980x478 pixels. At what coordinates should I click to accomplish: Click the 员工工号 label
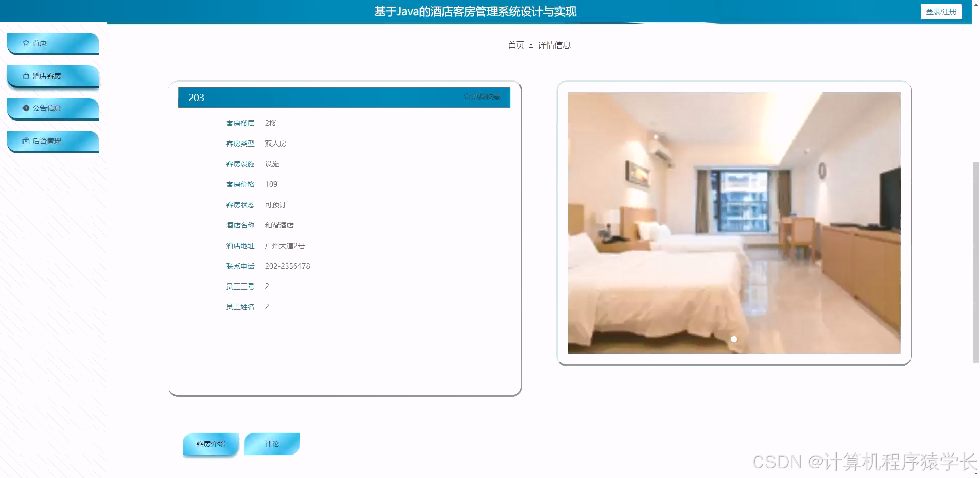point(240,286)
